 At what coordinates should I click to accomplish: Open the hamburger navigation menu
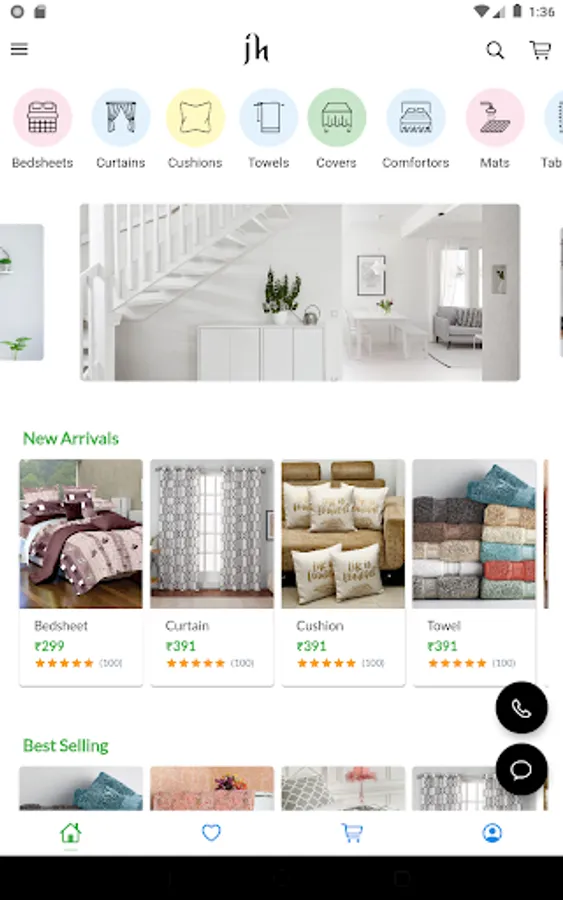(x=19, y=49)
